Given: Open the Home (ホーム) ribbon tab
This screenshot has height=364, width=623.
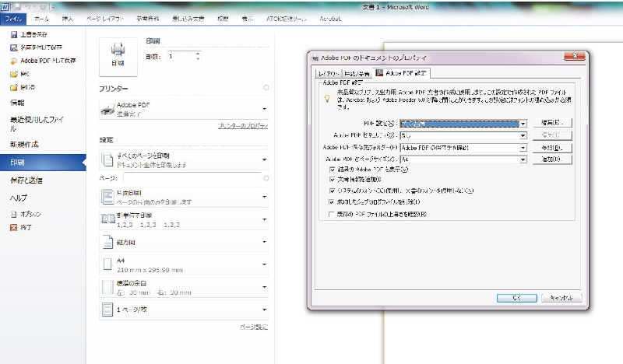Looking at the screenshot, I should pyautogui.click(x=42, y=17).
